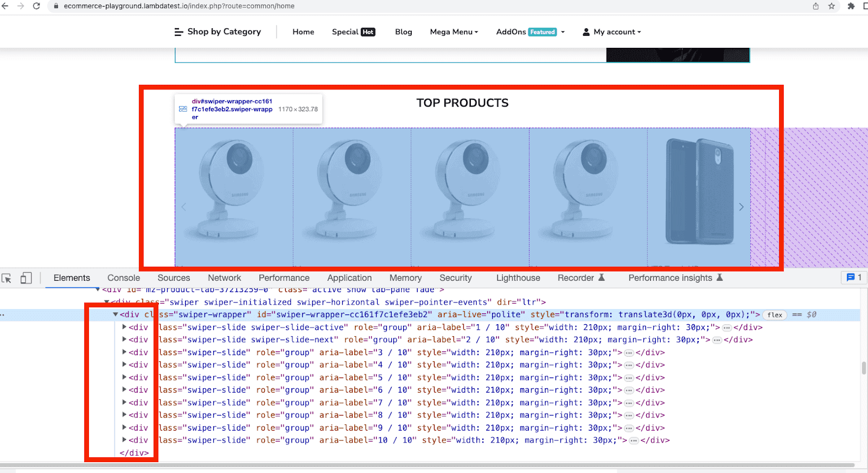This screenshot has width=868, height=473.
Task: Switch to the Console tab in DevTools
Action: click(x=123, y=278)
